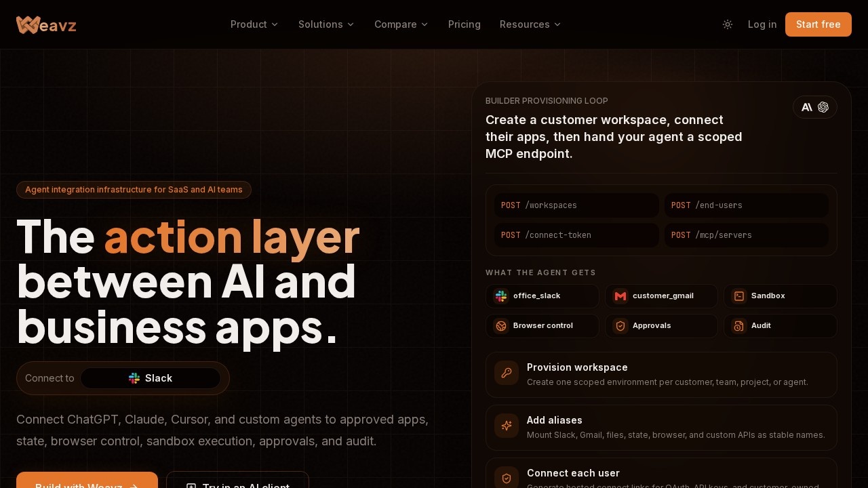
Task: Open the Add aliases step title
Action: coord(555,420)
